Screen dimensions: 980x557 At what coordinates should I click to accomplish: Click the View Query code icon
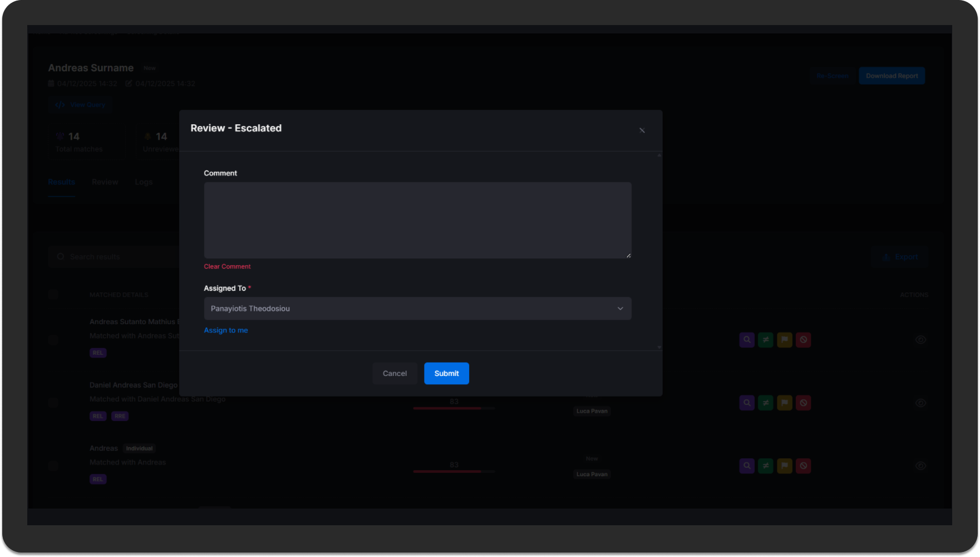pyautogui.click(x=60, y=104)
